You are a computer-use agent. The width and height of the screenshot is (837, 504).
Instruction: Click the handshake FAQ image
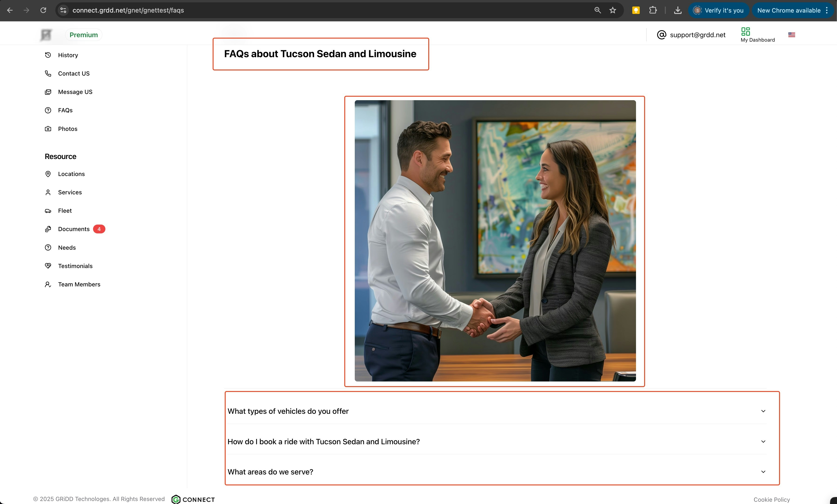[495, 241]
